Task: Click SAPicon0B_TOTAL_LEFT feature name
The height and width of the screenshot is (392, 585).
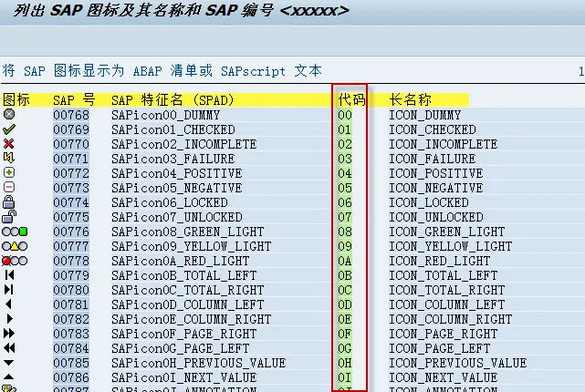Action: tap(184, 275)
